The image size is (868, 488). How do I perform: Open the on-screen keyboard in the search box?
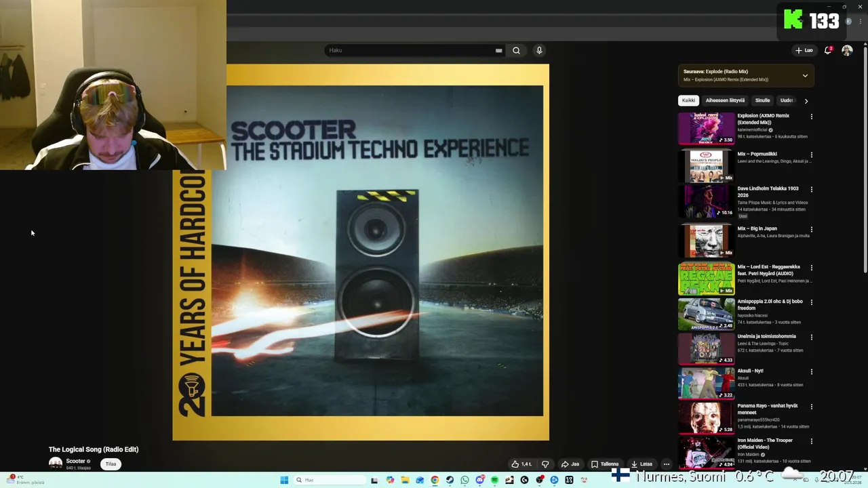pos(498,50)
